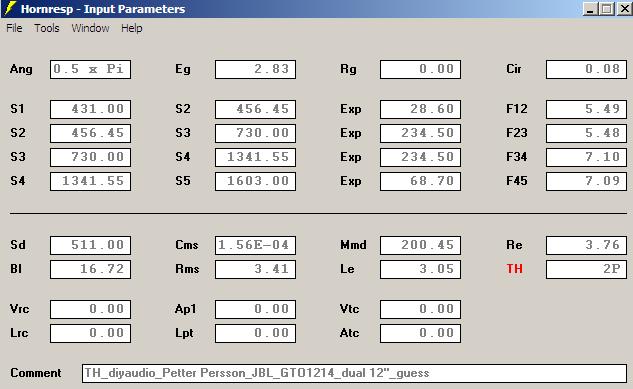Image resolution: width=633 pixels, height=389 pixels.
Task: Click the F34 field showing 7.10
Action: point(586,157)
